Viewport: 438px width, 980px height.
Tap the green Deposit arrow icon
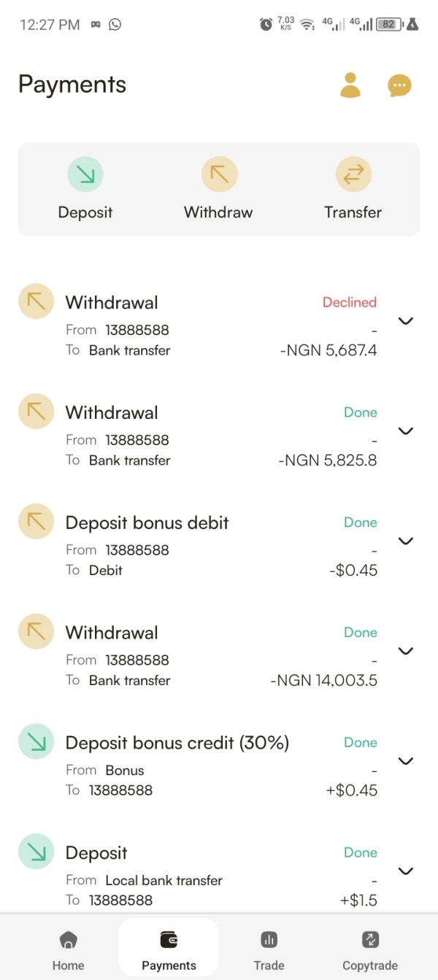pyautogui.click(x=85, y=174)
